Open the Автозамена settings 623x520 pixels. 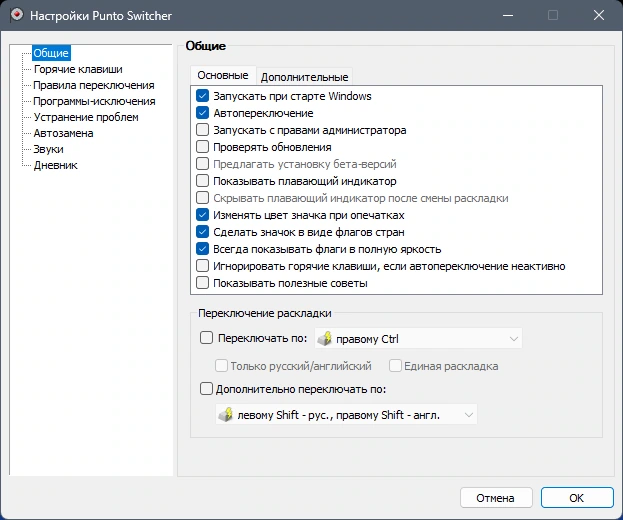click(x=64, y=133)
